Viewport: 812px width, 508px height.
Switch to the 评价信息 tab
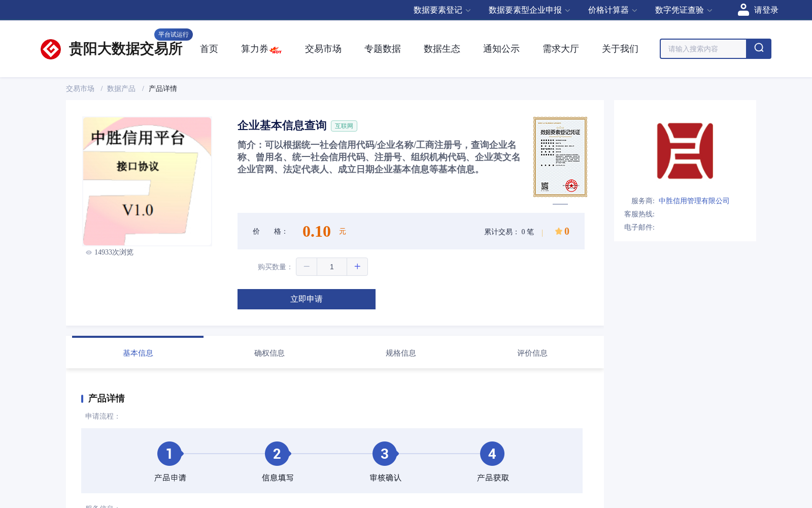pyautogui.click(x=532, y=353)
